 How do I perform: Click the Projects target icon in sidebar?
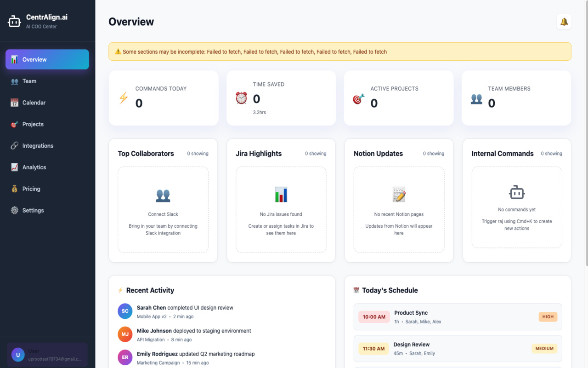point(15,124)
